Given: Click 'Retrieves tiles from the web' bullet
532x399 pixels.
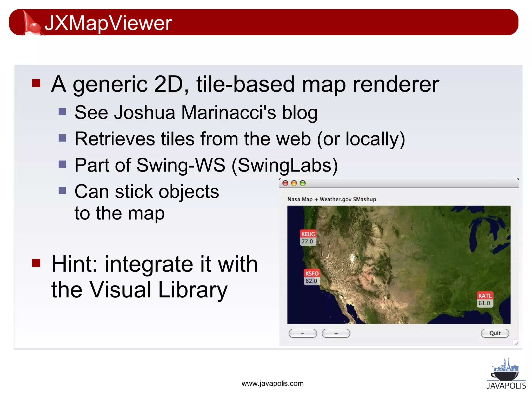Looking at the screenshot, I should tap(240, 139).
